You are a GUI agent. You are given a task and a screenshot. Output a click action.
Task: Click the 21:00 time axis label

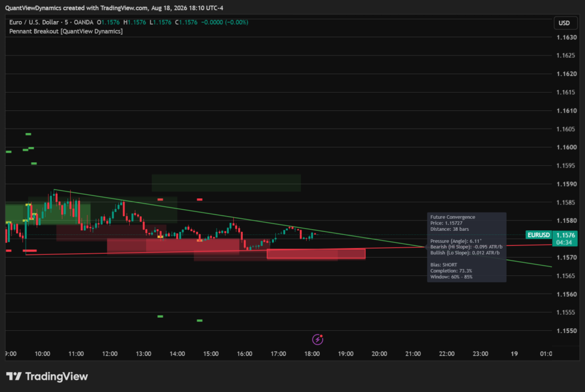(413, 354)
